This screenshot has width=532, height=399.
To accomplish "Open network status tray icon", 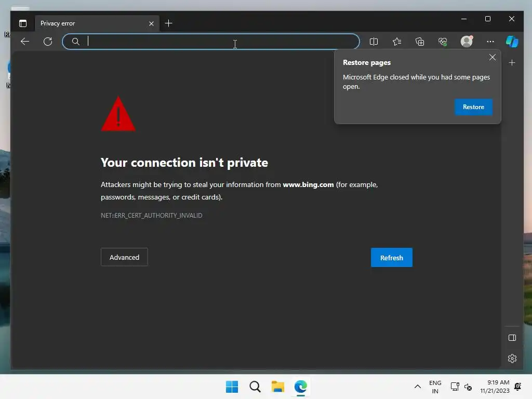I will point(455,387).
